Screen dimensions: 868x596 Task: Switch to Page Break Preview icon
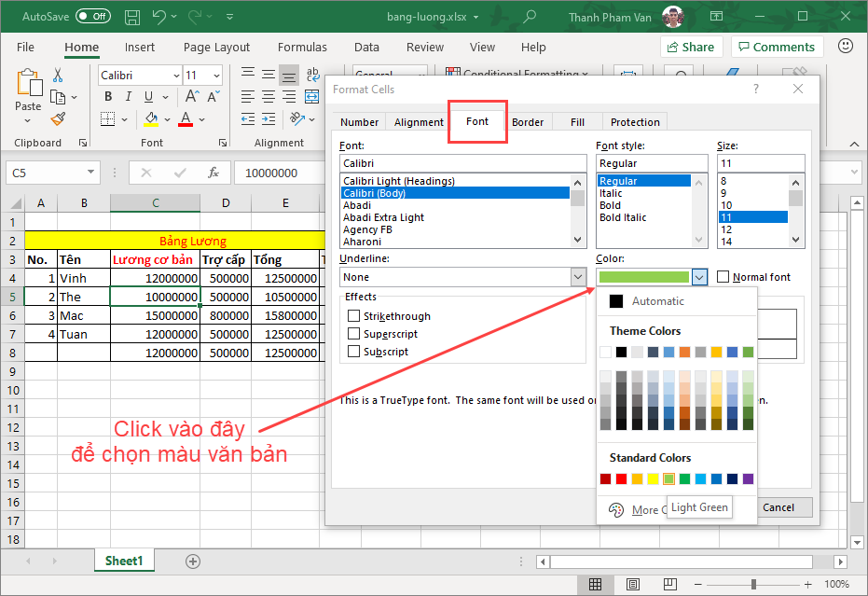click(x=669, y=584)
